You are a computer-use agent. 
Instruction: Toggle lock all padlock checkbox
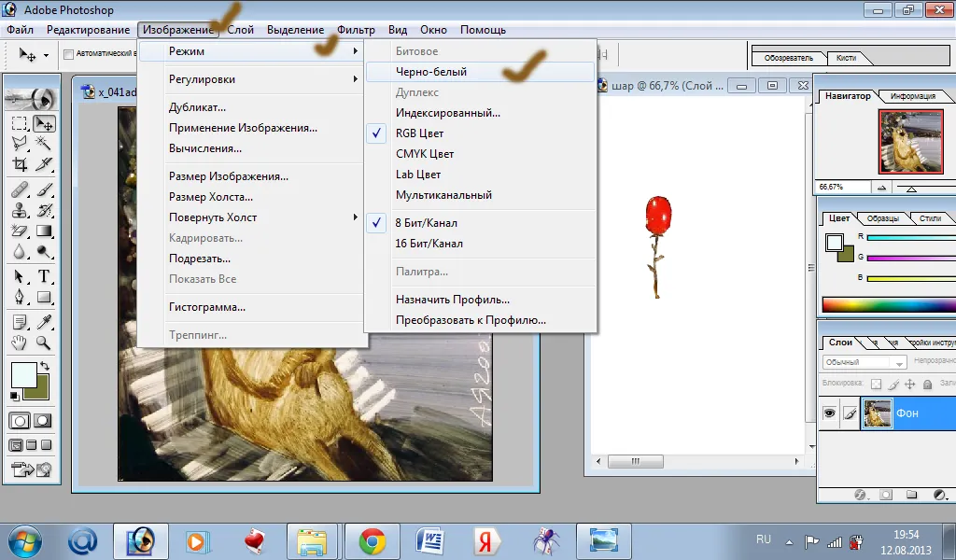pos(927,384)
